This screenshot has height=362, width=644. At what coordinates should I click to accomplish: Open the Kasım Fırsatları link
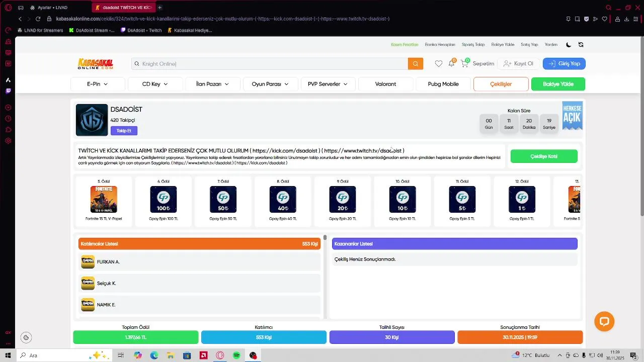405,45
